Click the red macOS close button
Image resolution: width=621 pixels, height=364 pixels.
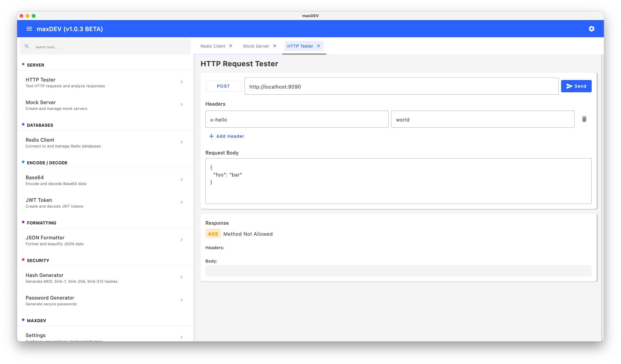point(21,16)
